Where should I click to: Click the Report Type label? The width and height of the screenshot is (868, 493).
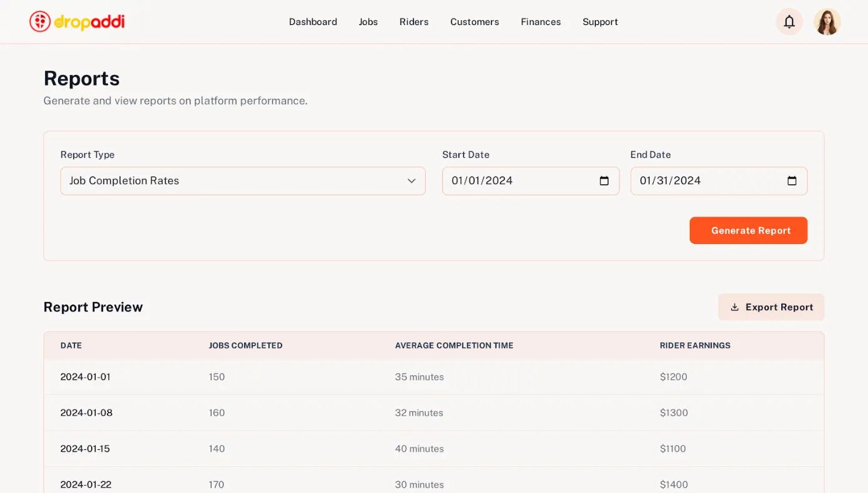[x=87, y=155]
